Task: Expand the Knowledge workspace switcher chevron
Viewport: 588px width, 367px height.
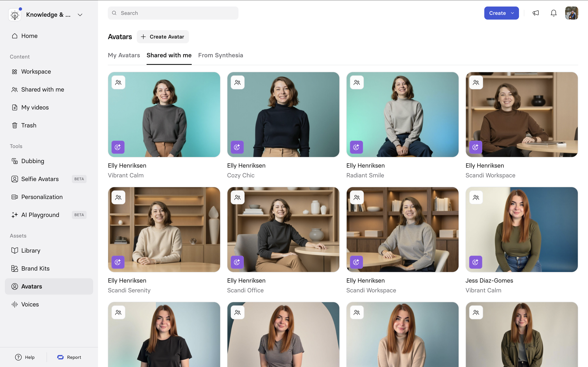Action: point(80,15)
